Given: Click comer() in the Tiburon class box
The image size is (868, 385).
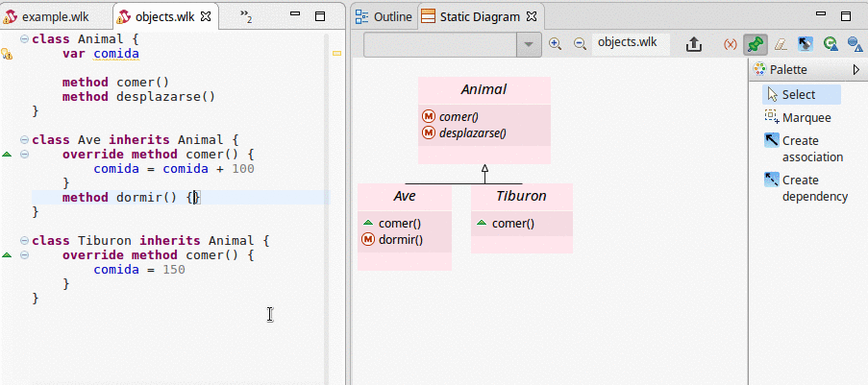Looking at the screenshot, I should point(506,224).
